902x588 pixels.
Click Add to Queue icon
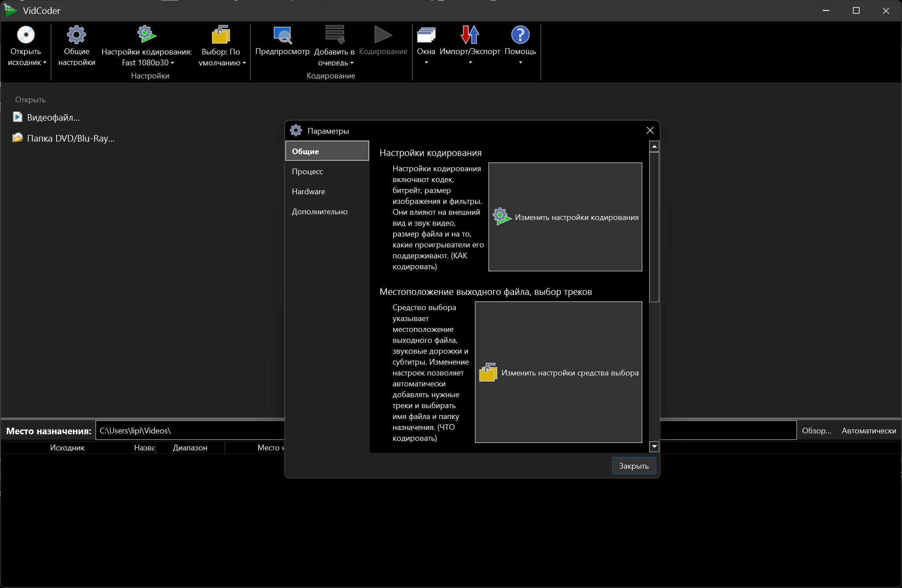pos(334,35)
